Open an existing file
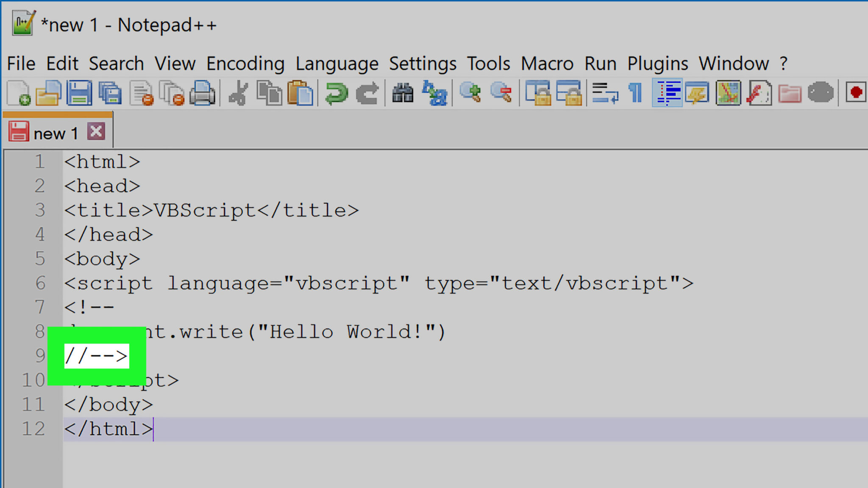The height and width of the screenshot is (488, 868). [47, 93]
